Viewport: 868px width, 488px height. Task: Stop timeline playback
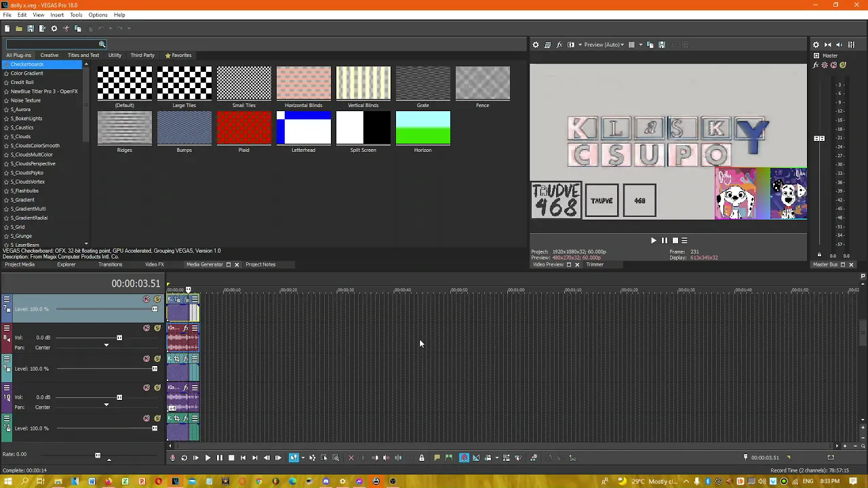(231, 458)
